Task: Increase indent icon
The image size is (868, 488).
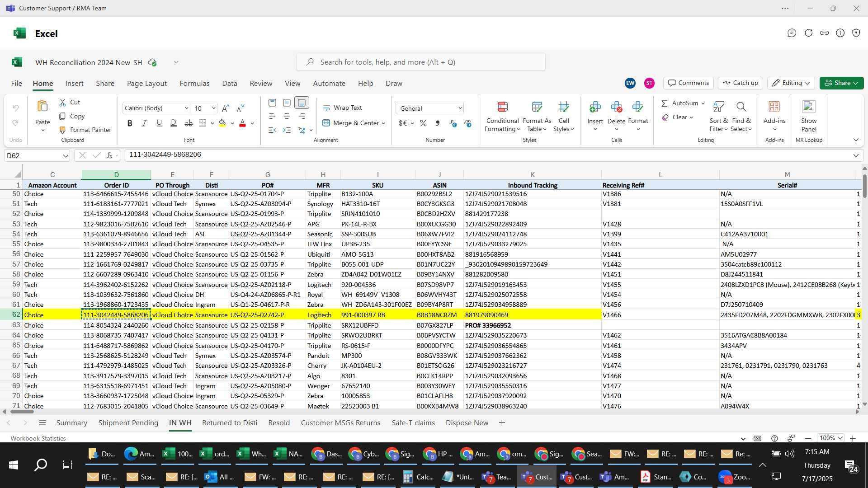Action: 287,130
